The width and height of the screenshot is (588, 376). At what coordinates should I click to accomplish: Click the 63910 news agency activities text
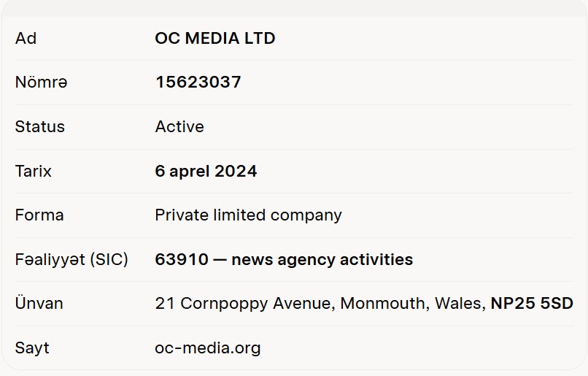[284, 259]
